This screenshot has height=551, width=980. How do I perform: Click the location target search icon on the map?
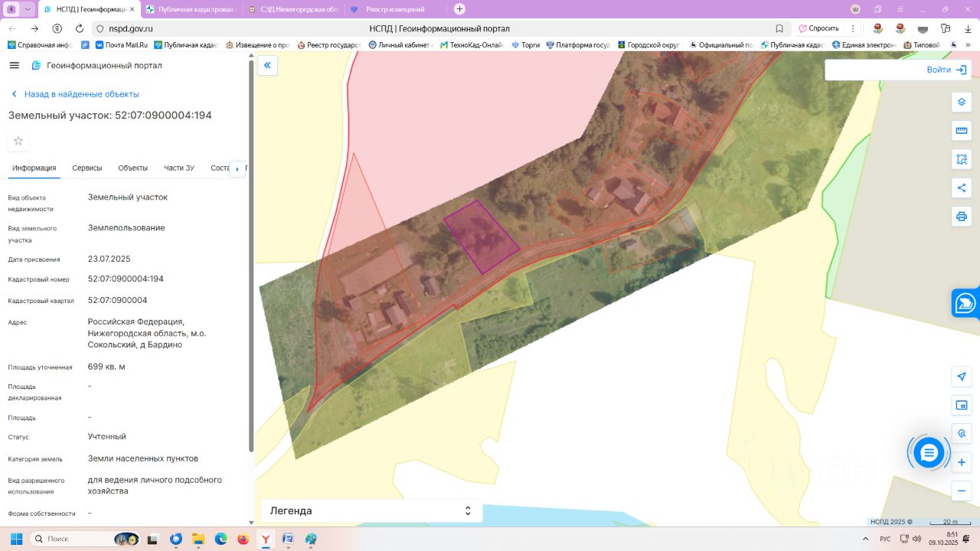tap(962, 434)
